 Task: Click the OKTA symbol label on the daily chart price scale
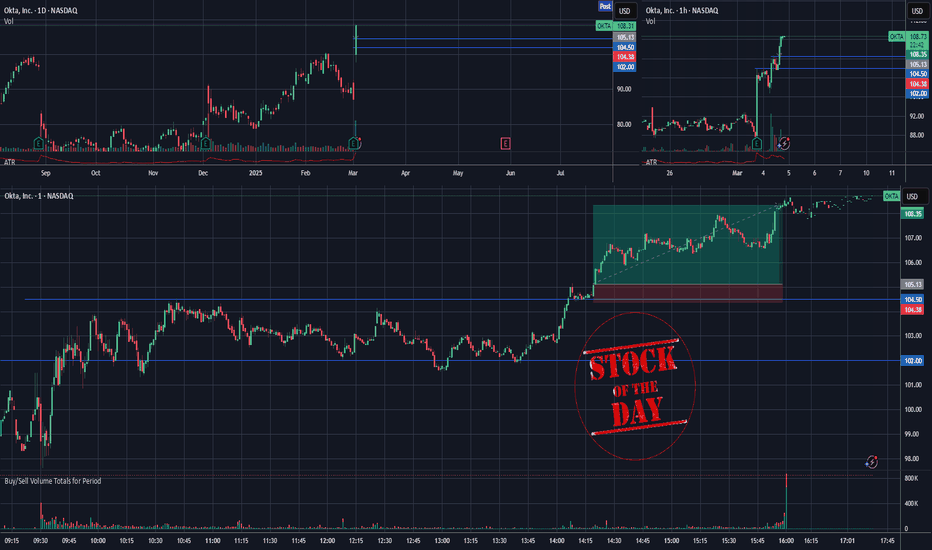604,26
